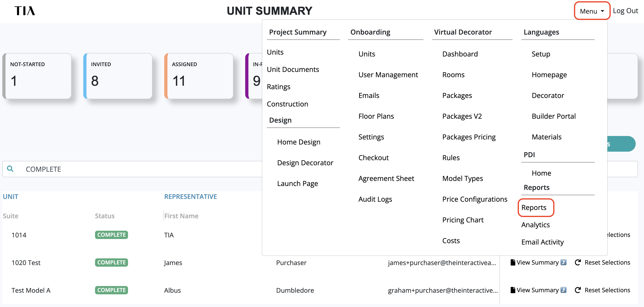The image size is (644, 307).
Task: Click suite 1020 Test cell
Action: click(x=26, y=263)
